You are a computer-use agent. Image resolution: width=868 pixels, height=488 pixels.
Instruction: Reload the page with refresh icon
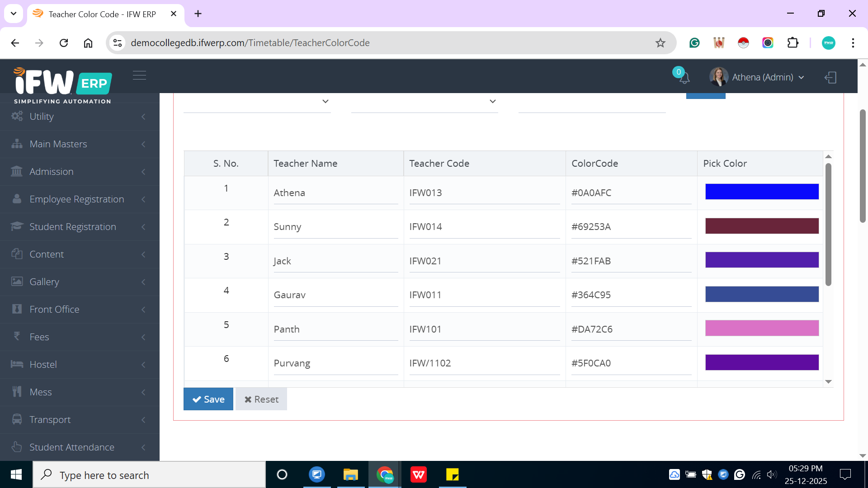coord(64,43)
